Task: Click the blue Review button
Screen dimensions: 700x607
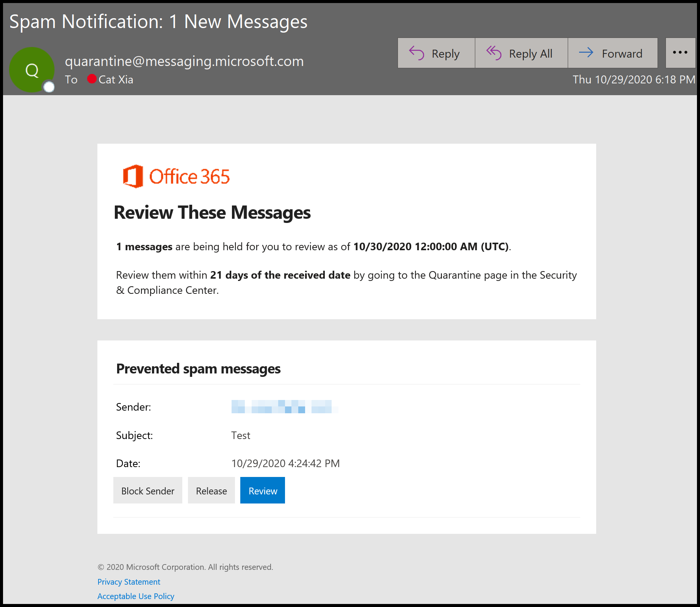Action: click(263, 491)
